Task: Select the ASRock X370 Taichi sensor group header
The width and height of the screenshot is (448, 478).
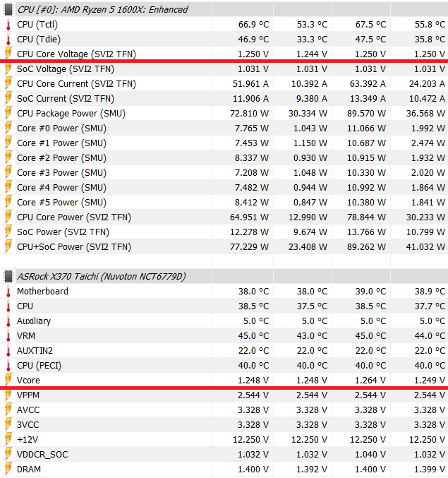Action: coord(102,276)
